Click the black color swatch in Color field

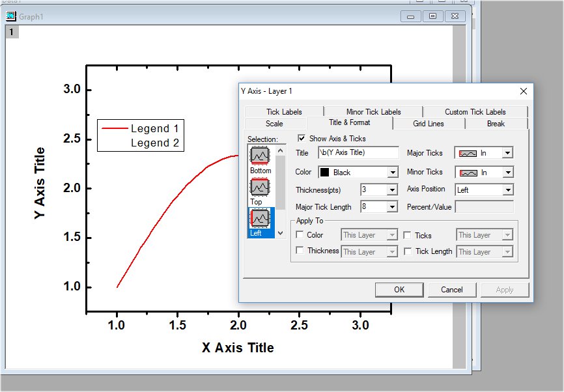(x=324, y=173)
